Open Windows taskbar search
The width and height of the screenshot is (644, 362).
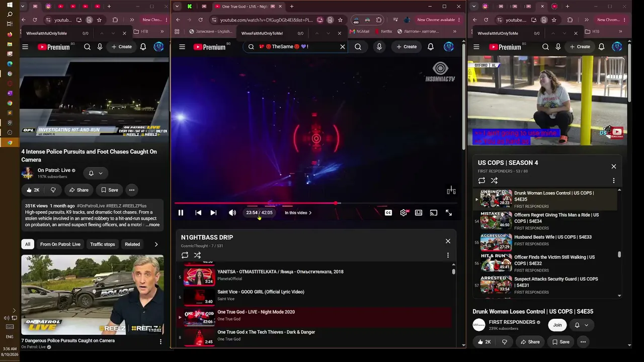pyautogui.click(x=10, y=14)
